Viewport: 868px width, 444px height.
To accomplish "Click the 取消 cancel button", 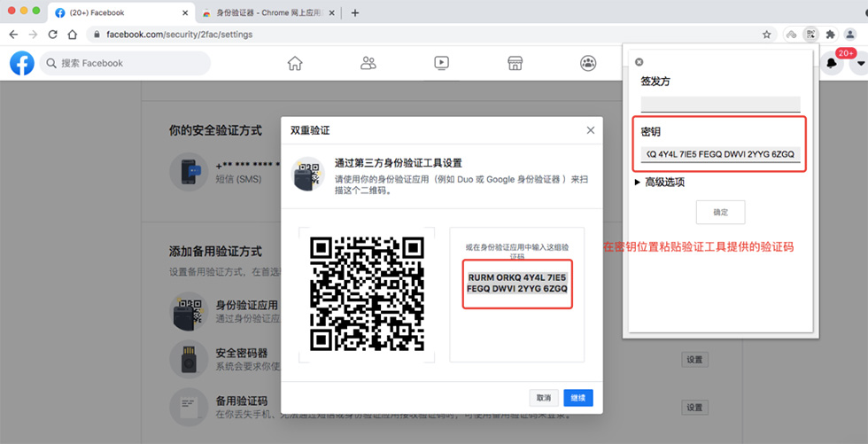I will click(543, 398).
